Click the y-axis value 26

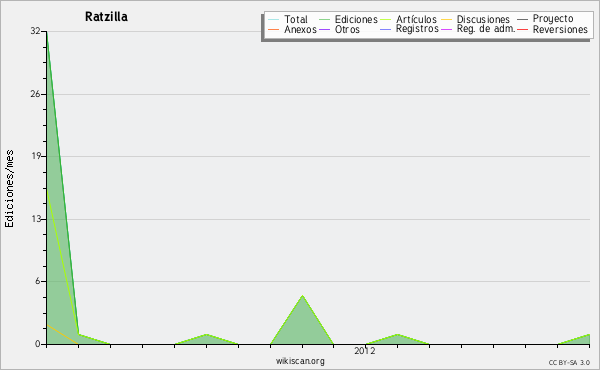coord(35,94)
